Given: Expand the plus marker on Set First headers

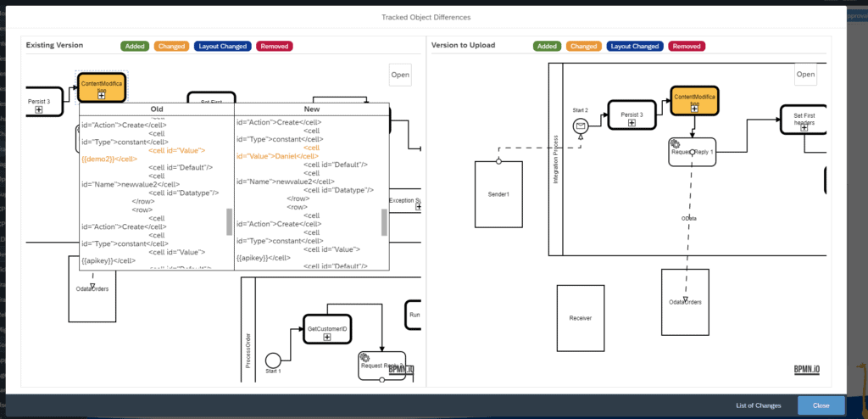Looking at the screenshot, I should (804, 127).
